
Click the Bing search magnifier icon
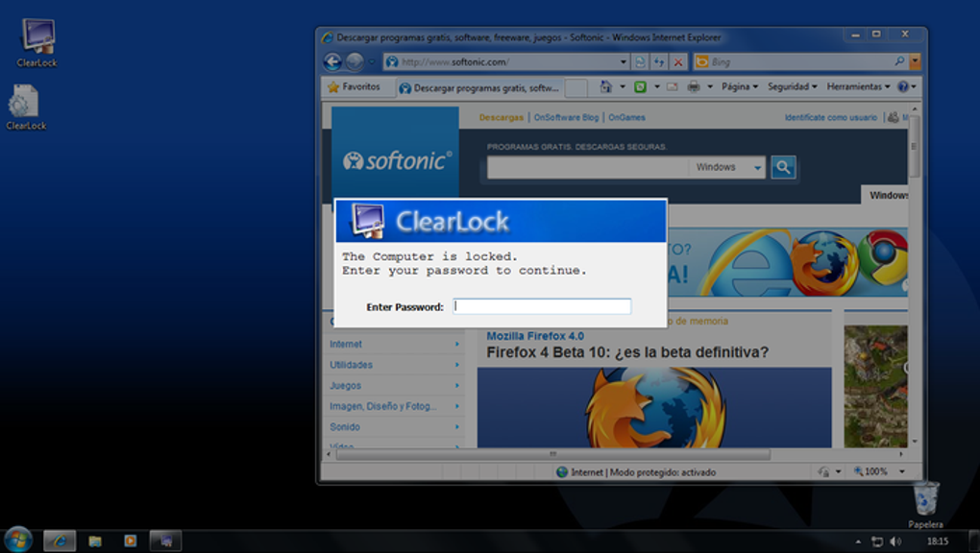pos(899,61)
